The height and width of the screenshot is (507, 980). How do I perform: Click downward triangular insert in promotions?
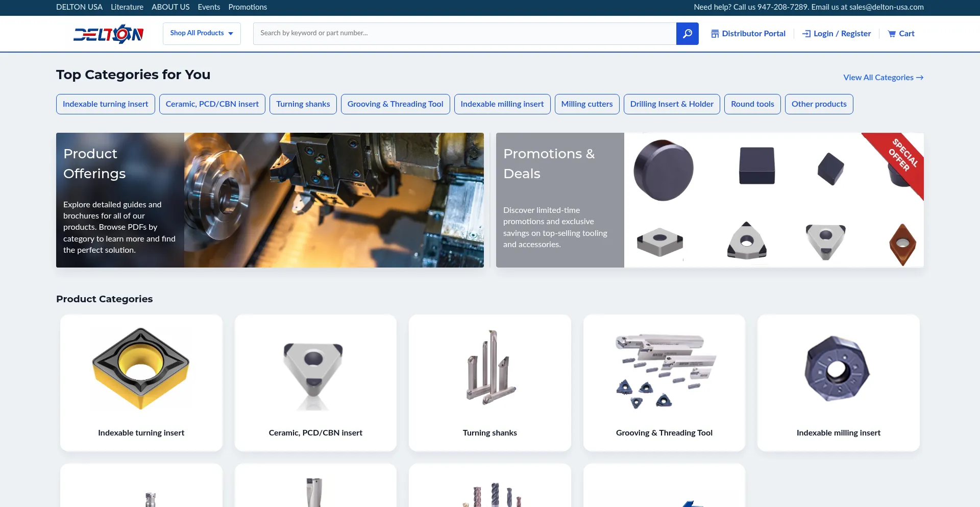pyautogui.click(x=825, y=242)
